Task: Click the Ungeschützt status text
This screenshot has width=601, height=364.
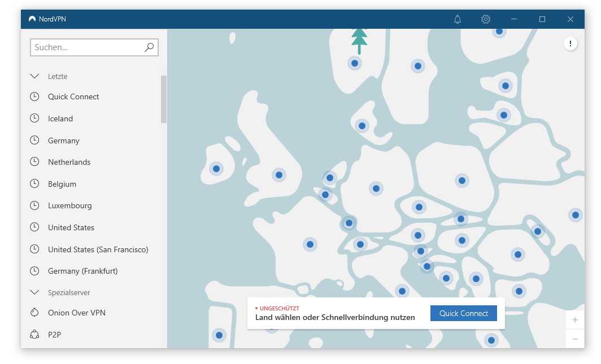Action: (280, 308)
